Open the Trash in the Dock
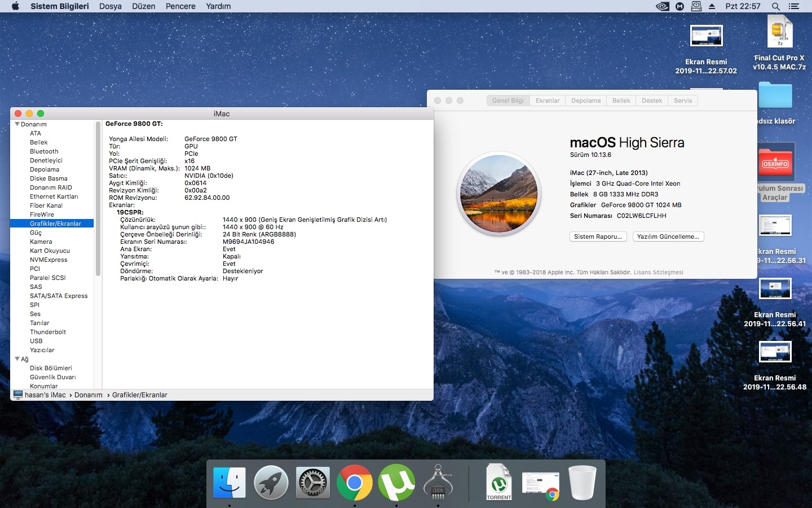This screenshot has width=812, height=508. [x=582, y=483]
